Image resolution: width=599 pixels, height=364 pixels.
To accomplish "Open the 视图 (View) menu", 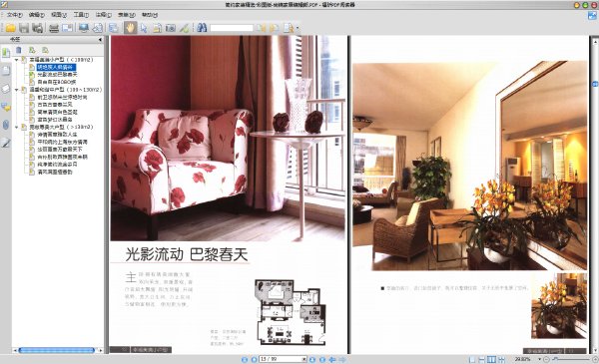I will pos(59,15).
